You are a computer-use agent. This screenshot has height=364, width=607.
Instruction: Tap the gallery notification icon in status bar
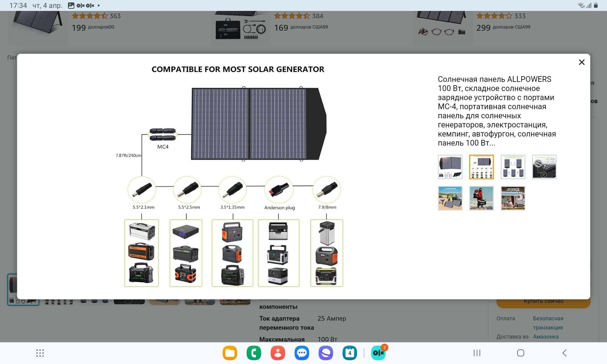(x=71, y=5)
